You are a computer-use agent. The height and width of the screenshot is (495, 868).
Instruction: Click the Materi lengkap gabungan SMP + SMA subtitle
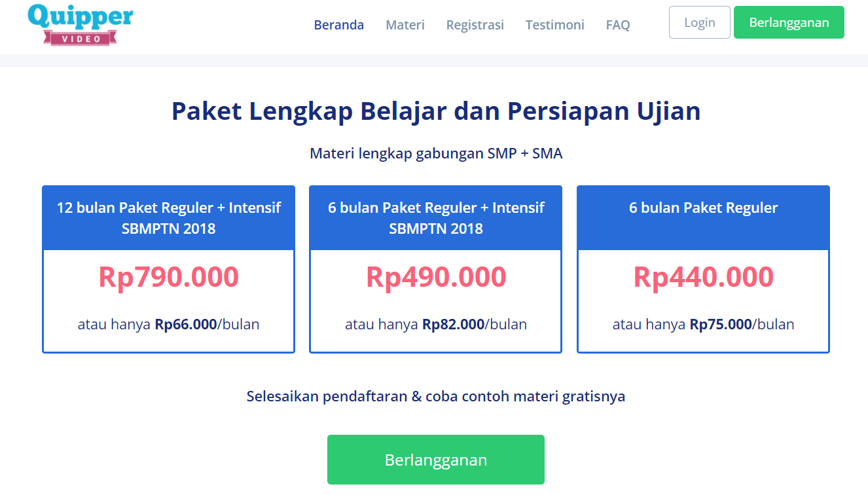[x=435, y=153]
